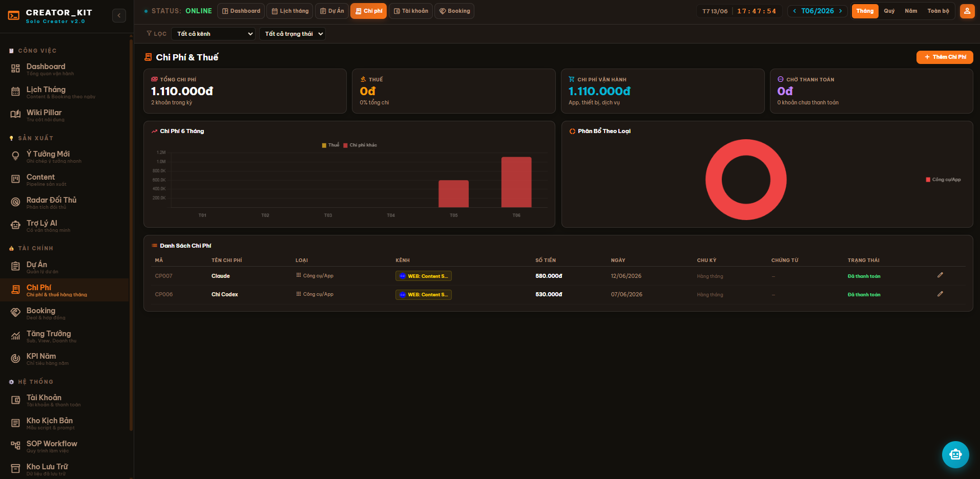
Task: Switch to the Booking top tab
Action: [x=454, y=11]
